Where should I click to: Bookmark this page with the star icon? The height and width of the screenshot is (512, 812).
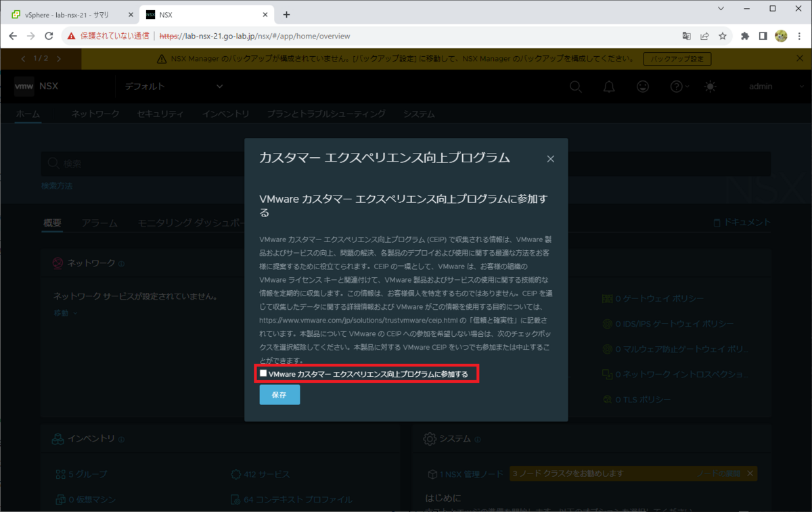(x=723, y=36)
